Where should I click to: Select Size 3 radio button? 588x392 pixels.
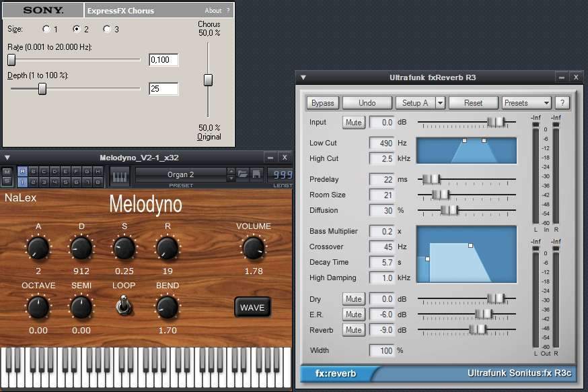click(x=107, y=29)
